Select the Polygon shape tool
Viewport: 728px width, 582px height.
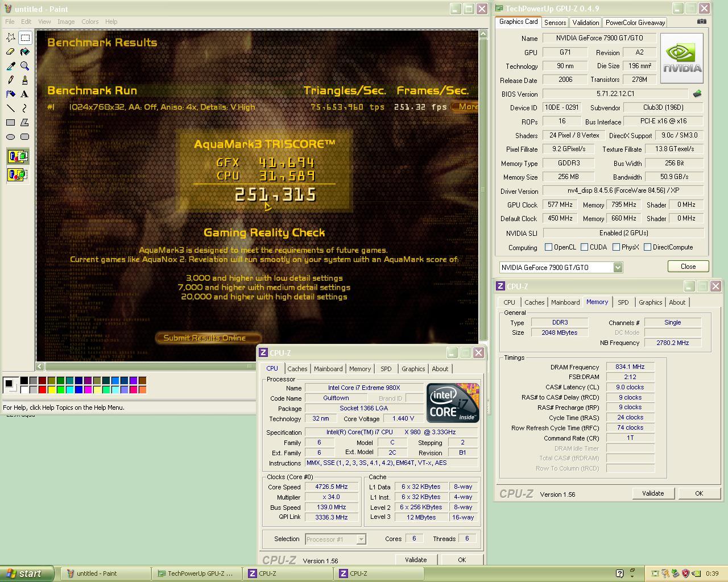25,122
